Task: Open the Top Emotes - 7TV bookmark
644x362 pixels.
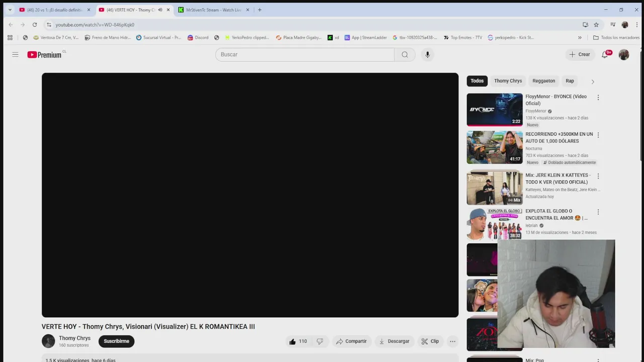Action: coord(463,37)
